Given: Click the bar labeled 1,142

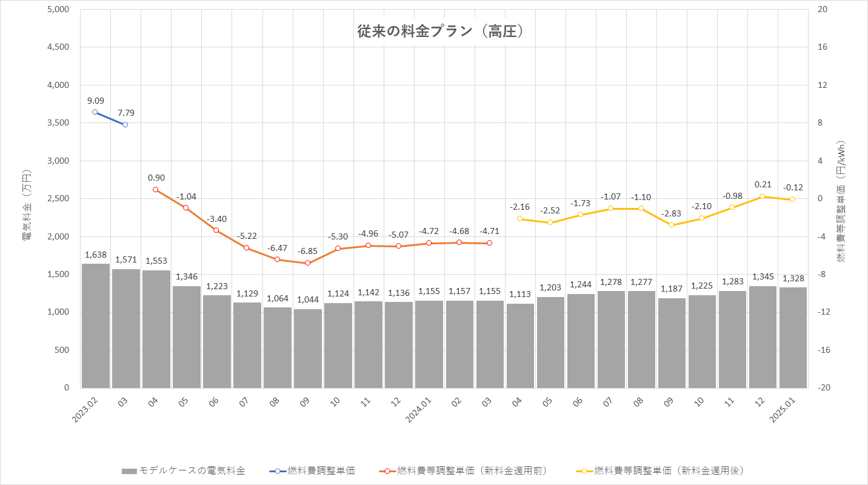Looking at the screenshot, I should (369, 344).
